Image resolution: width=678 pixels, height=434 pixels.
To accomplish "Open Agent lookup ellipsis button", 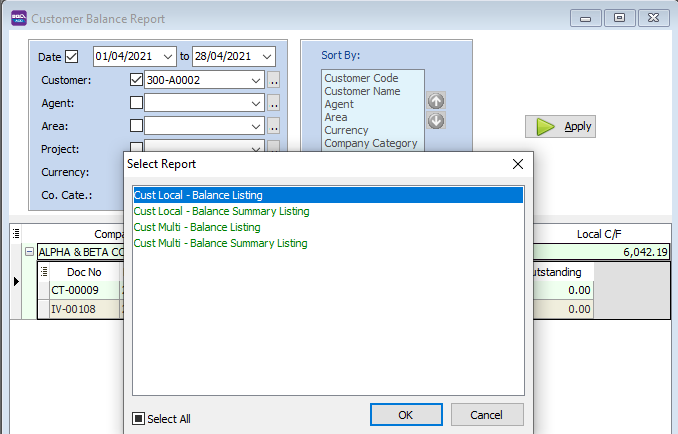I will pyautogui.click(x=273, y=103).
